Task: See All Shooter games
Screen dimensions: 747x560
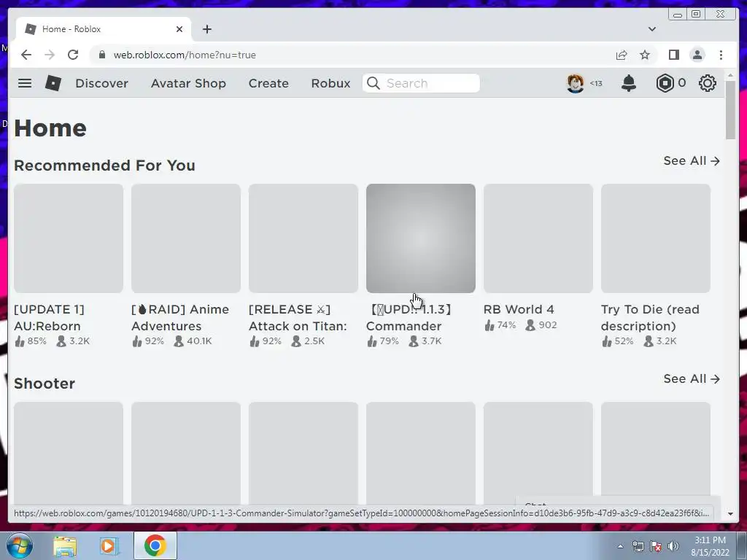Action: (x=692, y=379)
